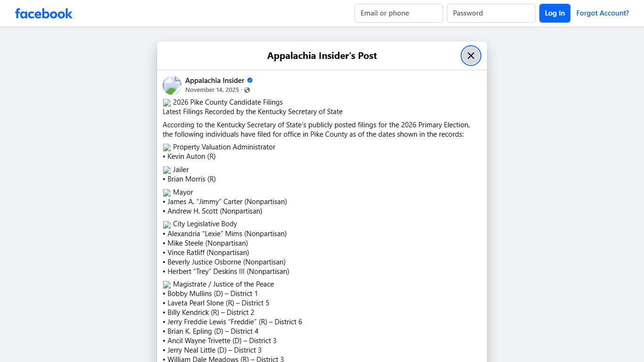Screen dimensions: 644x362
Task: Click the facebook logo
Action: pos(43,13)
